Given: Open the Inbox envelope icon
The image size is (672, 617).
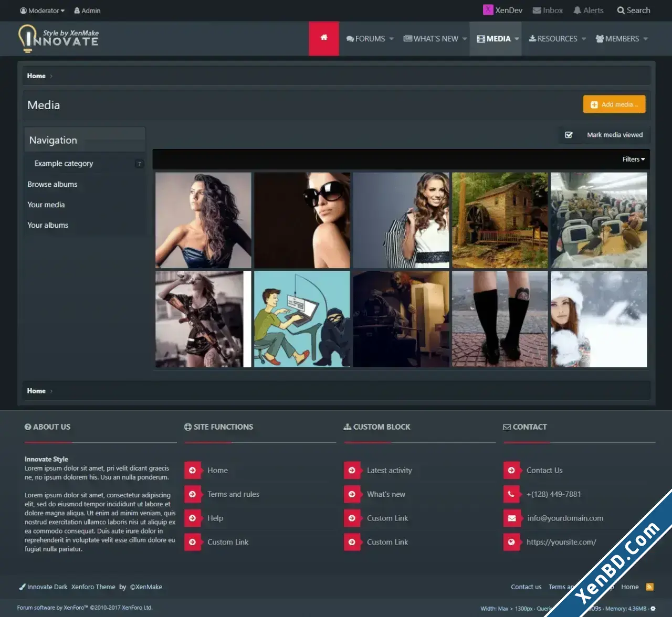Looking at the screenshot, I should tap(537, 10).
